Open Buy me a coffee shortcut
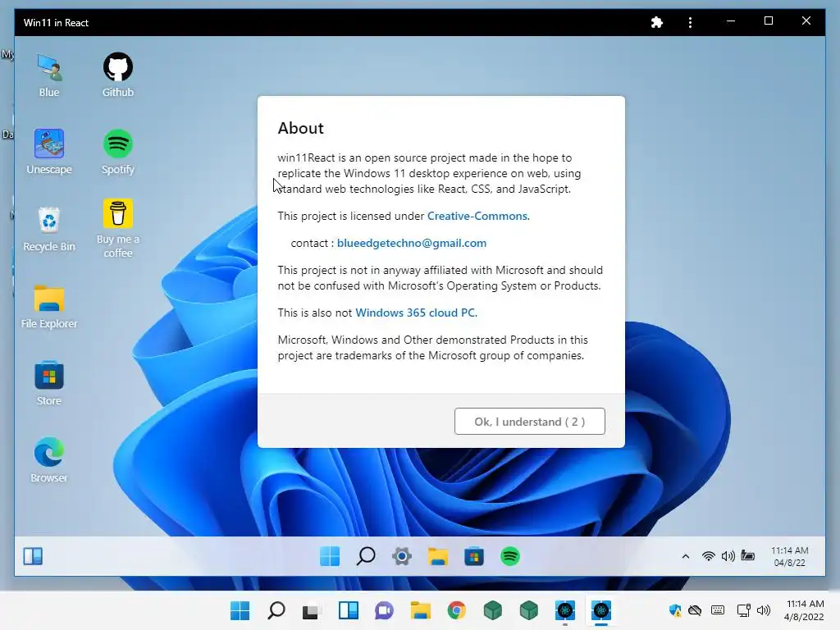Viewport: 840px width, 630px height. 118,230
